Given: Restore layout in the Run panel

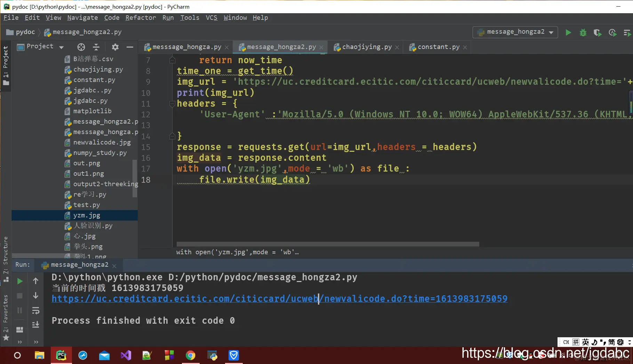Looking at the screenshot, I should (20, 330).
